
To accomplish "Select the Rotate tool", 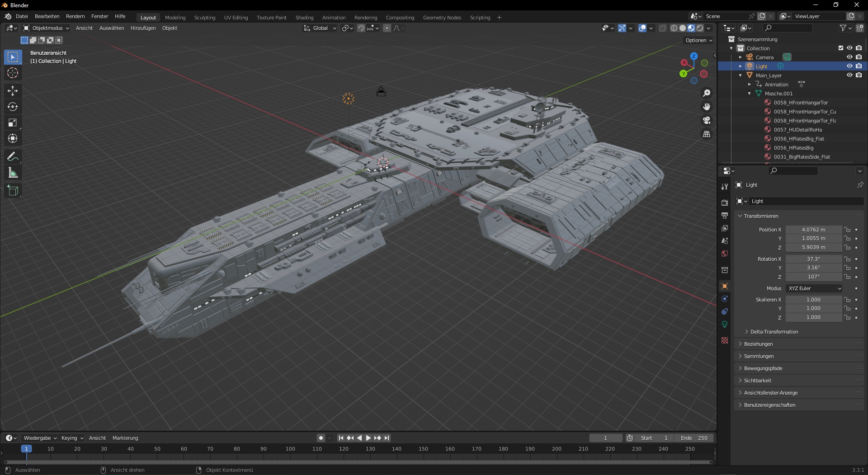I will point(13,107).
